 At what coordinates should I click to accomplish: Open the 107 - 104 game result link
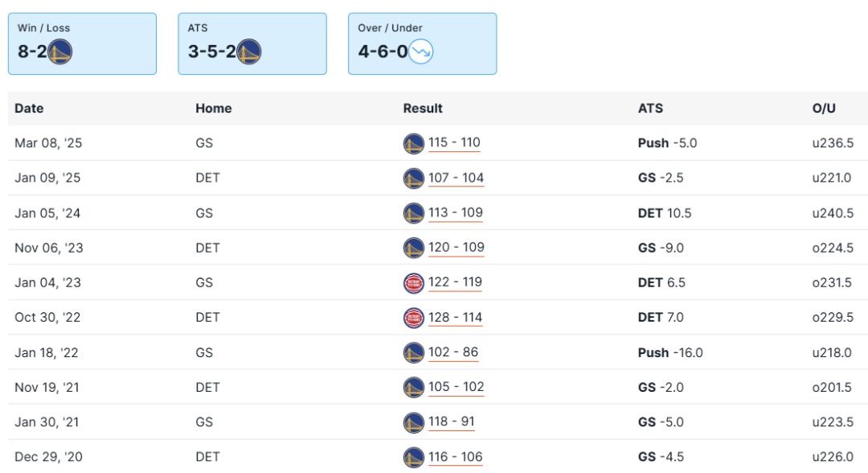click(456, 178)
